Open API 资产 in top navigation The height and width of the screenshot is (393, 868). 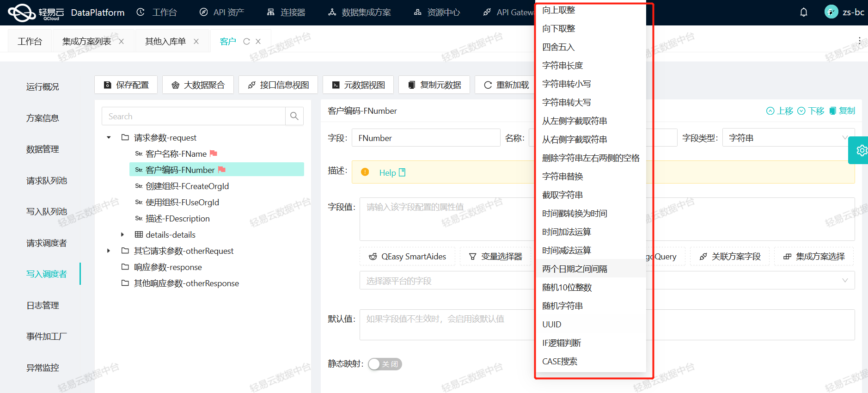coord(222,12)
